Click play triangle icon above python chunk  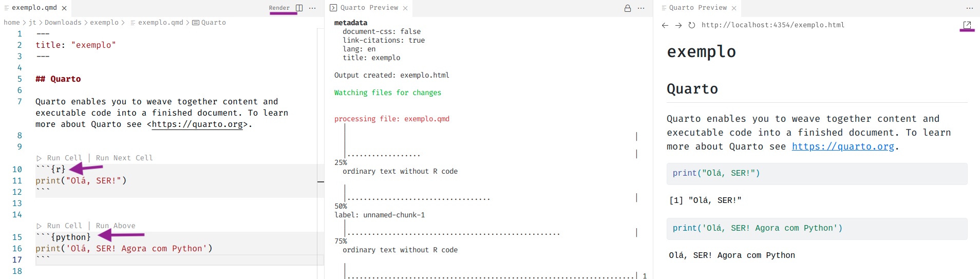[x=39, y=226]
